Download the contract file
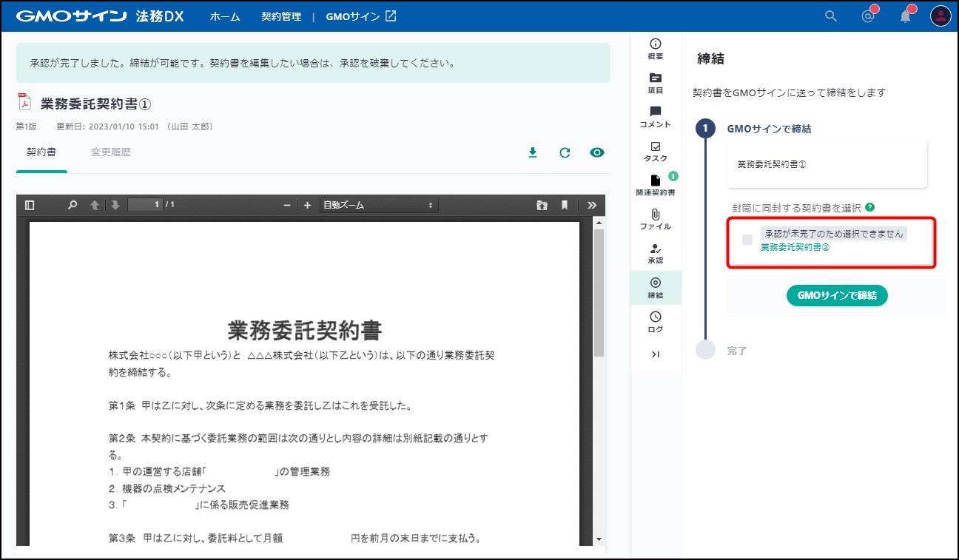This screenshot has height=560, width=959. tap(532, 152)
